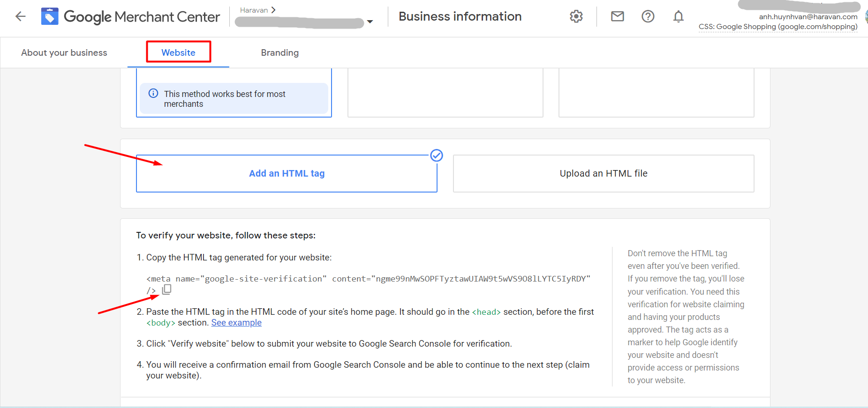Switch to the About your business tab

(x=64, y=52)
